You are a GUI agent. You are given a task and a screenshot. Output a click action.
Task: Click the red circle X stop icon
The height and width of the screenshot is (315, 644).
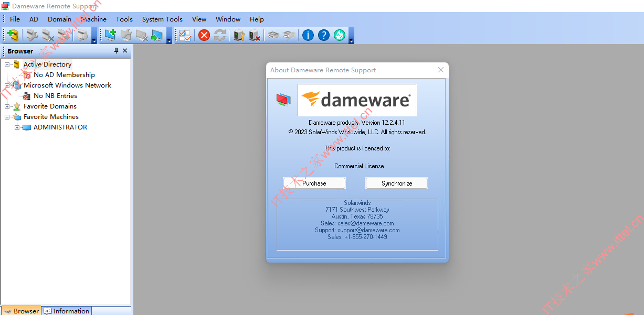204,35
